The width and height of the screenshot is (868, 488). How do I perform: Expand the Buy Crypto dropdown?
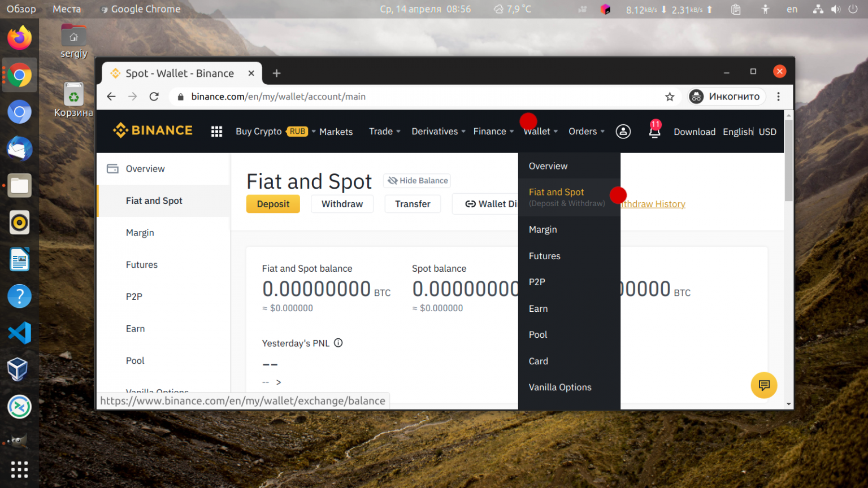(x=275, y=132)
